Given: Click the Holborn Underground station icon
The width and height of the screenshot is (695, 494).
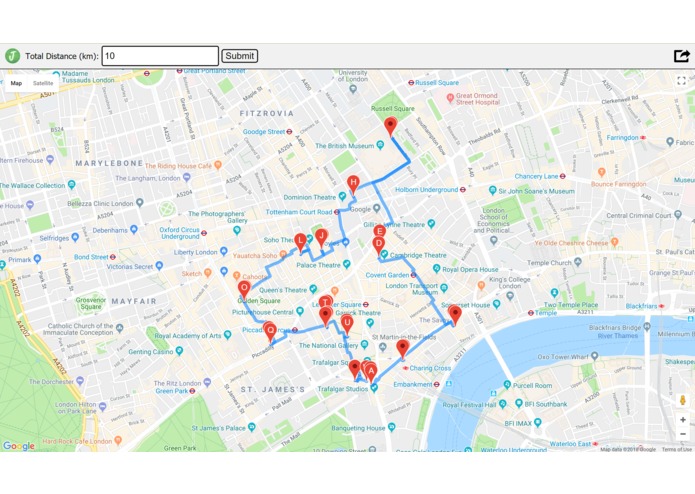Looking at the screenshot, I should 463,190.
